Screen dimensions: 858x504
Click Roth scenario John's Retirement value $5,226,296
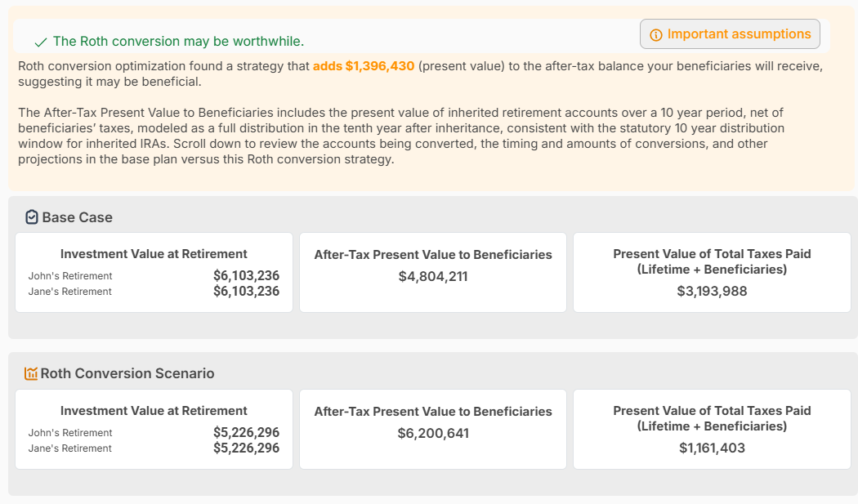pos(246,433)
